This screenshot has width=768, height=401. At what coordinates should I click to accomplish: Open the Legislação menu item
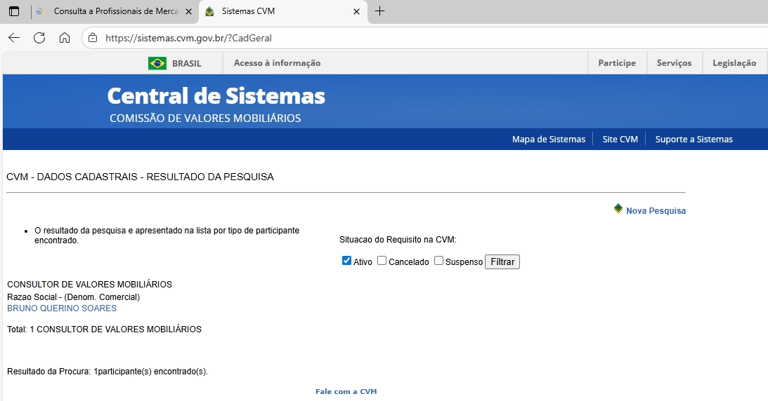(734, 63)
